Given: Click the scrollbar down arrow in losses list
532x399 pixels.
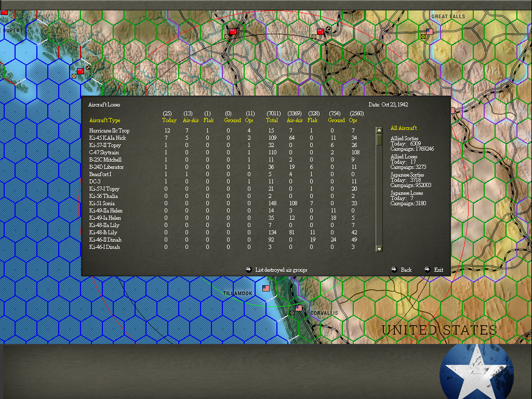Looking at the screenshot, I should [379, 249].
